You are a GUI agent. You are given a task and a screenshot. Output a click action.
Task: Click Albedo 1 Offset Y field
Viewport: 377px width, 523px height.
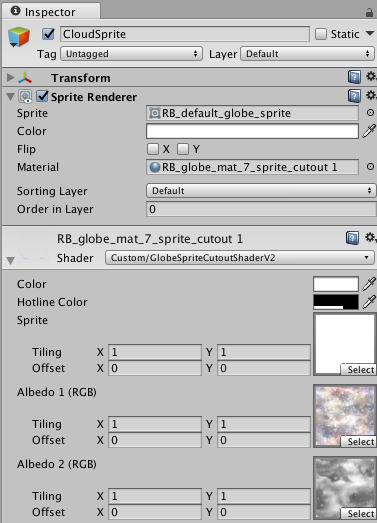pyautogui.click(x=264, y=440)
